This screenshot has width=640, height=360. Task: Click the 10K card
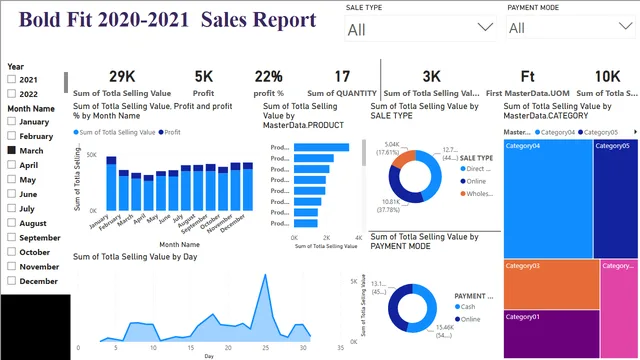[607, 84]
